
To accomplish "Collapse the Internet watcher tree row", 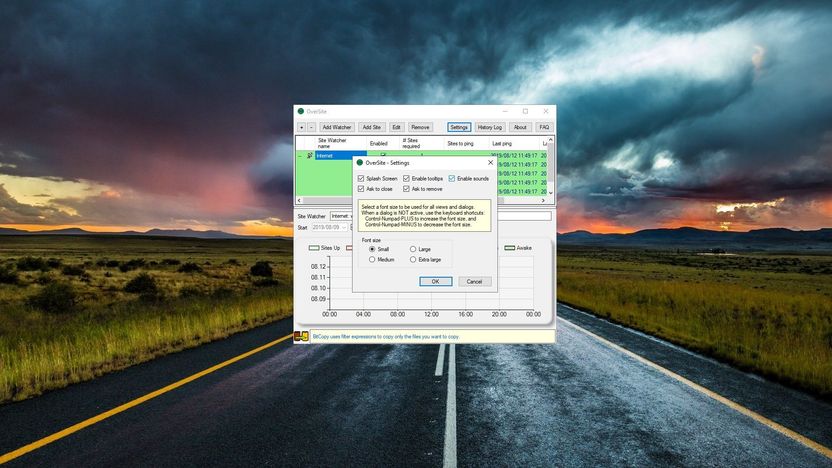I will 300,156.
